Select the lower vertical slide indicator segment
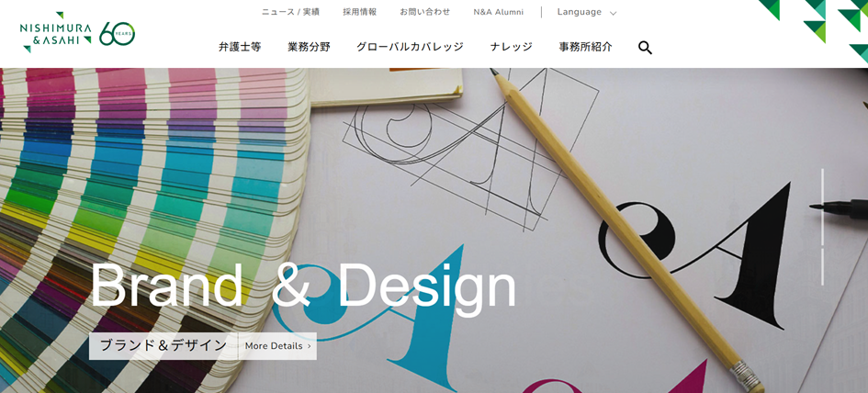 [x=822, y=267]
